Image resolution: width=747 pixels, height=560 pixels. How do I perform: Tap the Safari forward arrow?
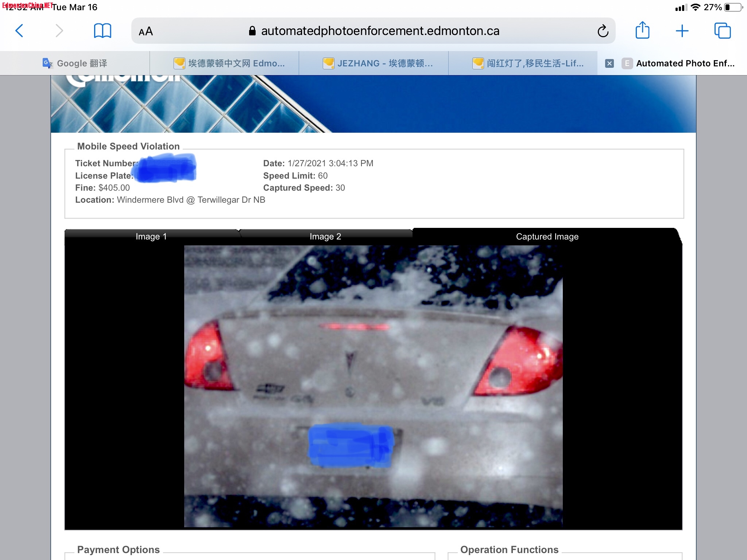[59, 31]
